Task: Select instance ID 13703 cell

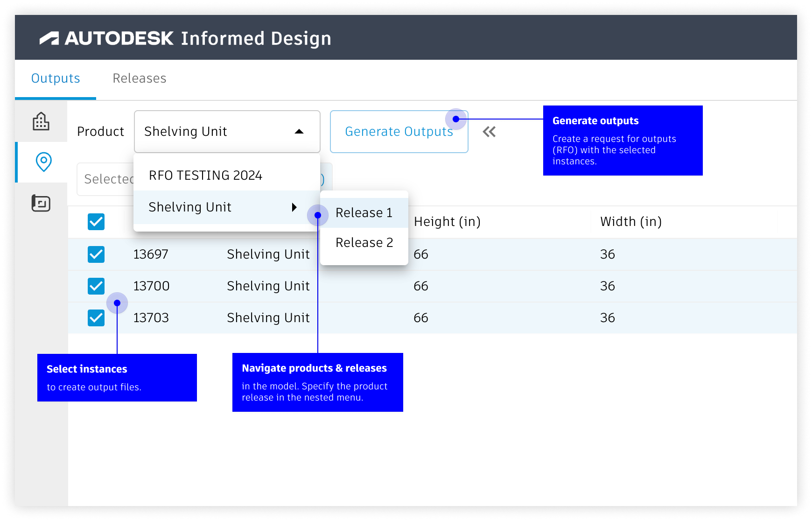Action: pyautogui.click(x=151, y=318)
